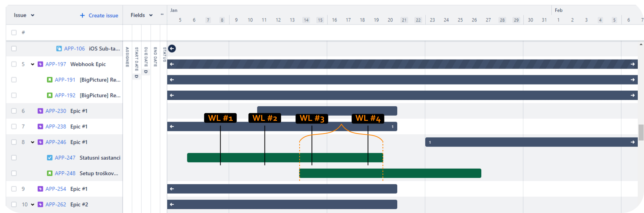Click the APP-254 epic type icon
Viewport: 644px width, 213px height.
(40, 189)
